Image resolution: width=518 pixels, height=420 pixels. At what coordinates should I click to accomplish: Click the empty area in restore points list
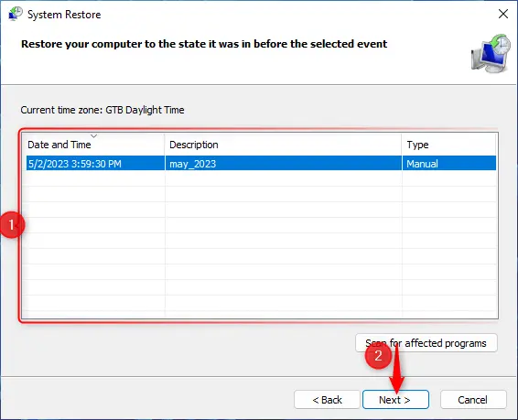pos(261,244)
